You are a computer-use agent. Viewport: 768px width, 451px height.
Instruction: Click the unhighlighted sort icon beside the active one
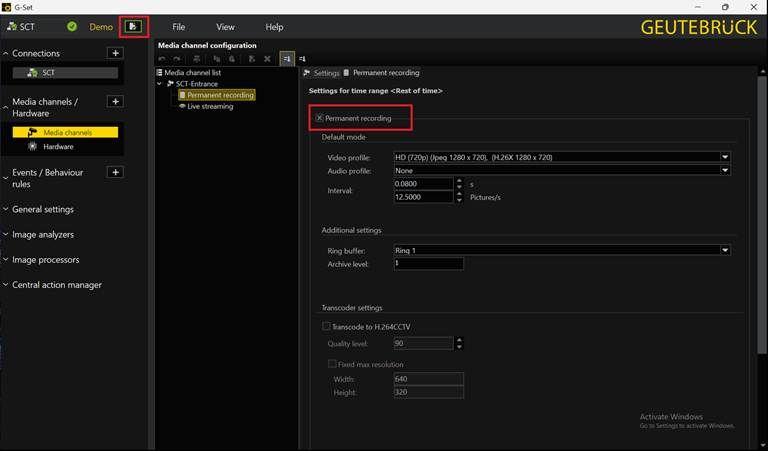(302, 59)
